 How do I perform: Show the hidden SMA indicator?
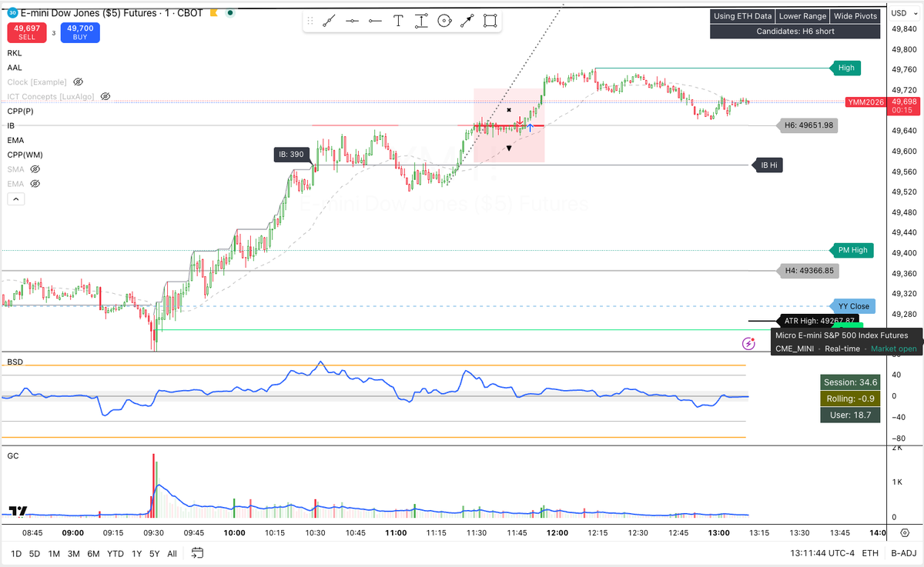(35, 169)
